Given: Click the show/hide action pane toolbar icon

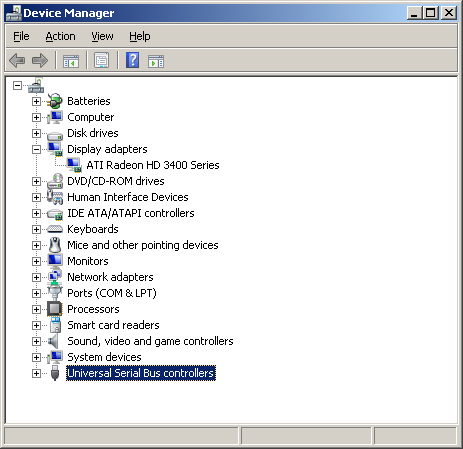Looking at the screenshot, I should 156,61.
